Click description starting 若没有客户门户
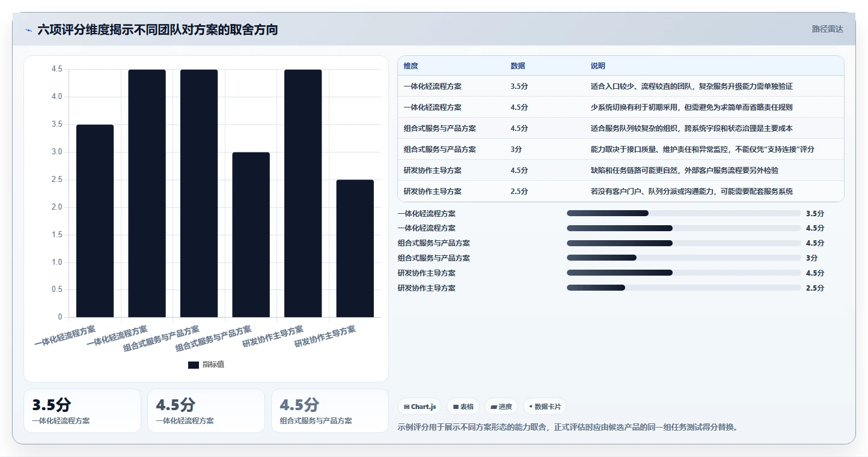The height and width of the screenshot is (457, 868). [692, 192]
